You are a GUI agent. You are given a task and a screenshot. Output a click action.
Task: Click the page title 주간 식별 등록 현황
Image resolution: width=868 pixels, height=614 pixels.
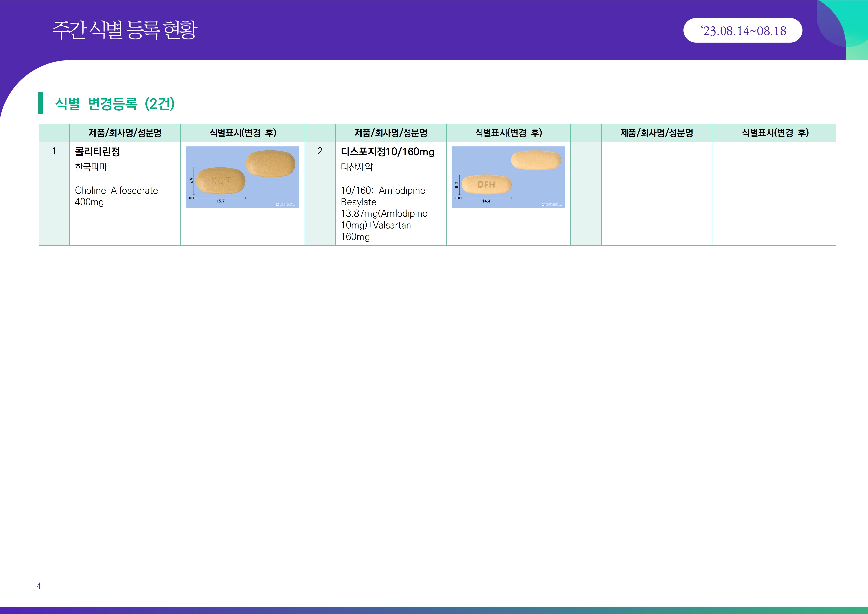tap(125, 30)
